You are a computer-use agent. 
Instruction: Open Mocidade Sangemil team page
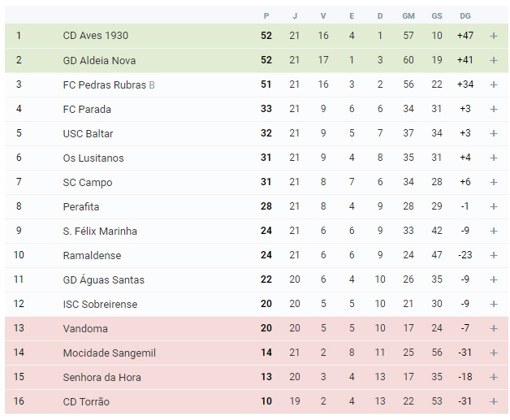point(110,353)
